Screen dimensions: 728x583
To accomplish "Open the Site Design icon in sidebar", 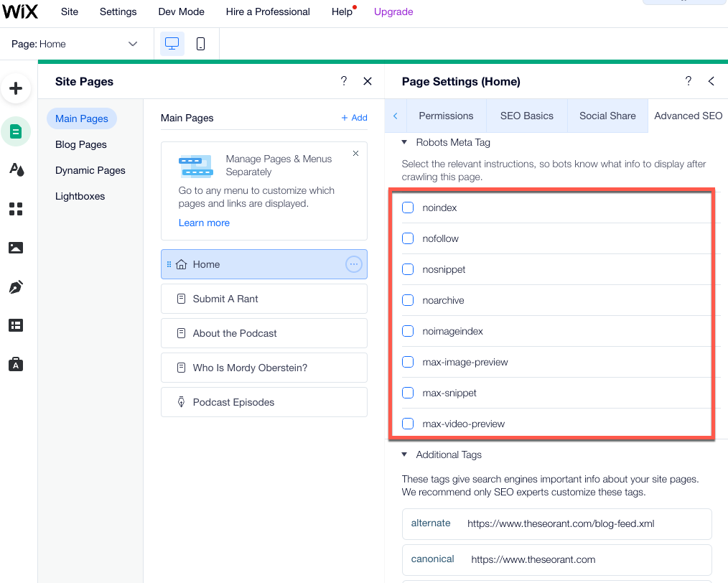I will coord(16,170).
